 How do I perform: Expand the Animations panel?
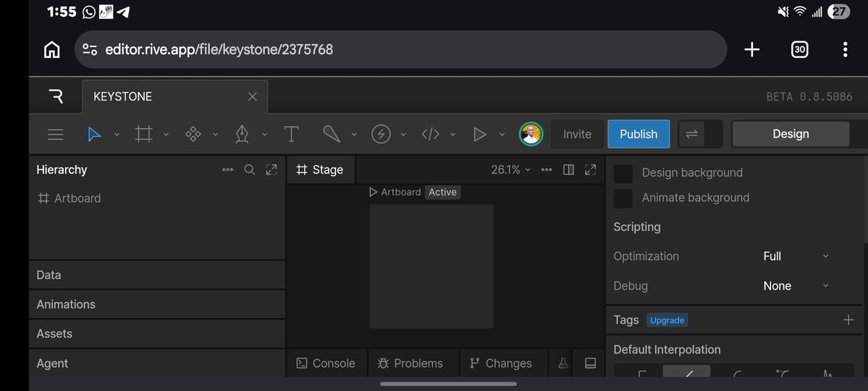[157, 304]
